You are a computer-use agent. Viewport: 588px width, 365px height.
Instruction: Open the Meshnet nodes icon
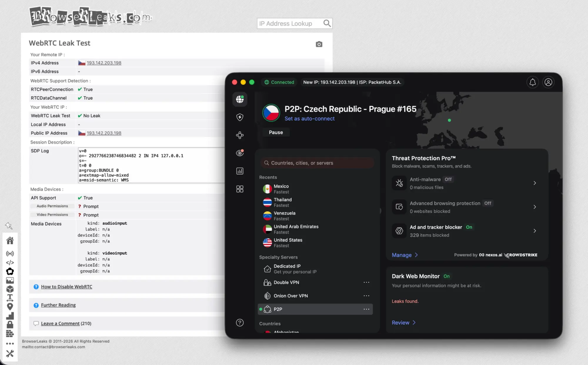click(x=240, y=135)
